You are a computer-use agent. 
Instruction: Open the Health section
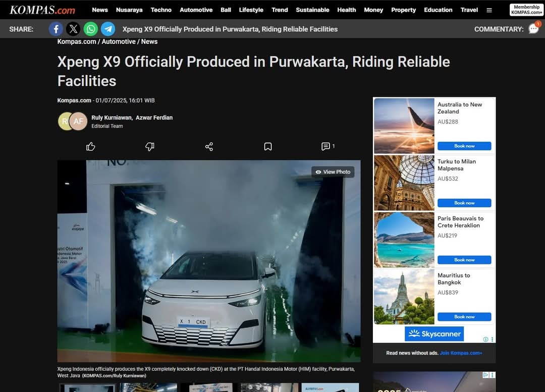[x=347, y=10]
